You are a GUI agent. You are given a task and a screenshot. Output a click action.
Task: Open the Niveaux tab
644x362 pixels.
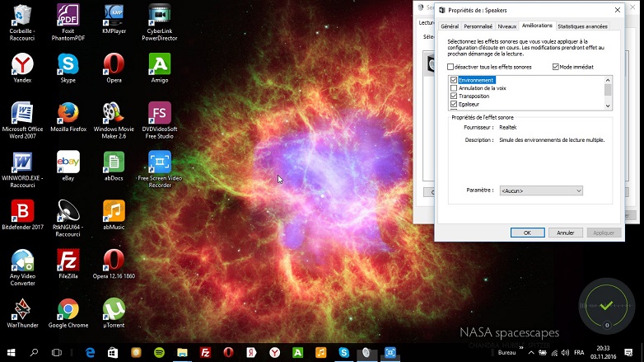[506, 26]
